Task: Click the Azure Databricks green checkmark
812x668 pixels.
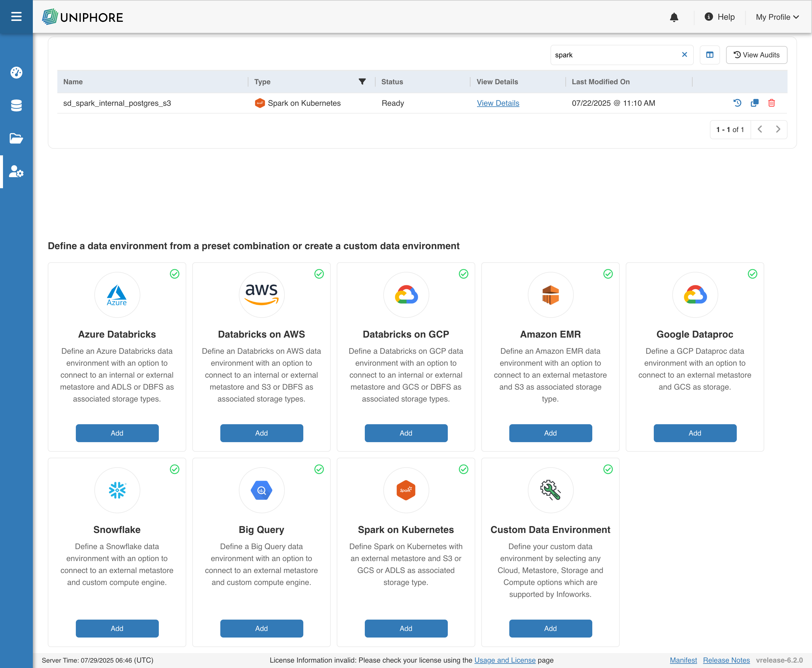Action: 175,274
